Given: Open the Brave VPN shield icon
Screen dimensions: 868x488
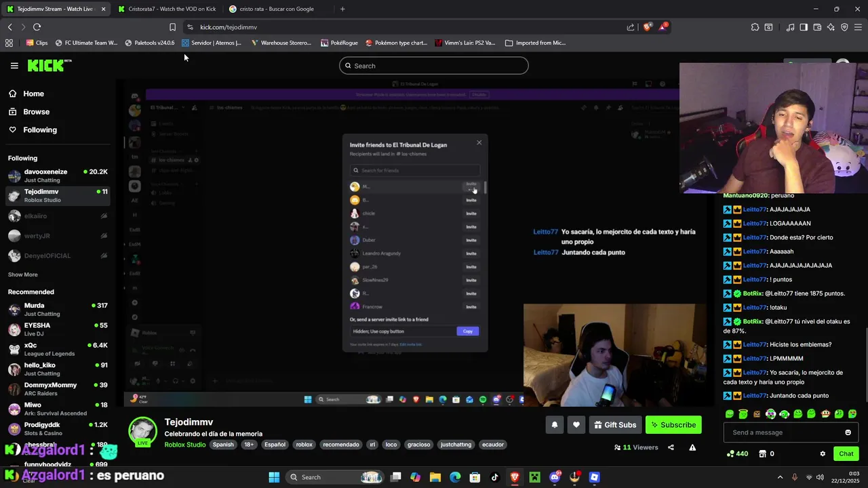Looking at the screenshot, I should point(844,27).
